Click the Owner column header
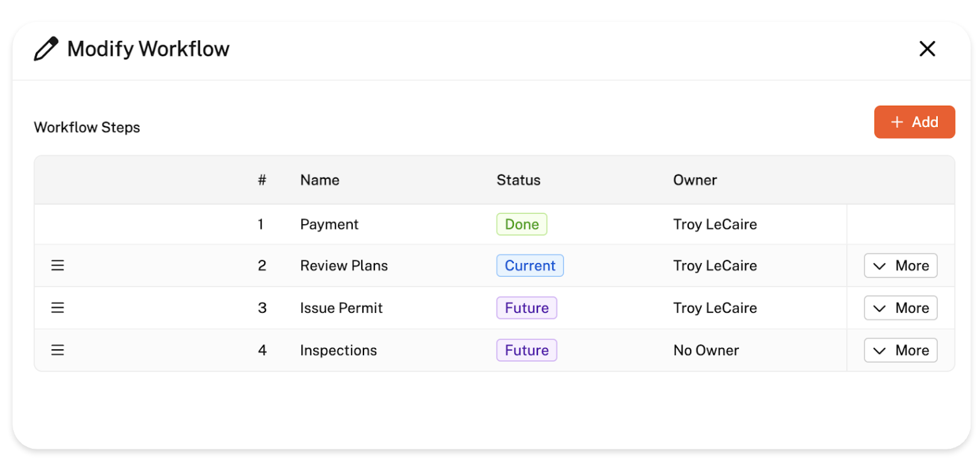The image size is (980, 467). click(x=694, y=180)
